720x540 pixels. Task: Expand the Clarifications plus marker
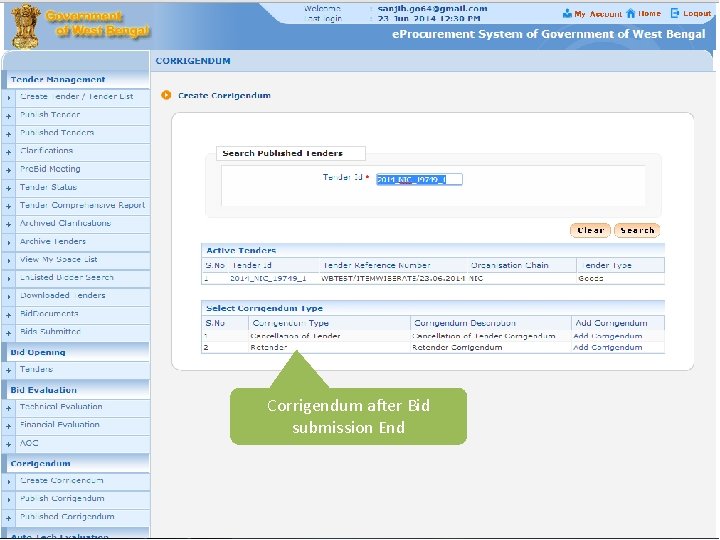[x=9, y=152]
